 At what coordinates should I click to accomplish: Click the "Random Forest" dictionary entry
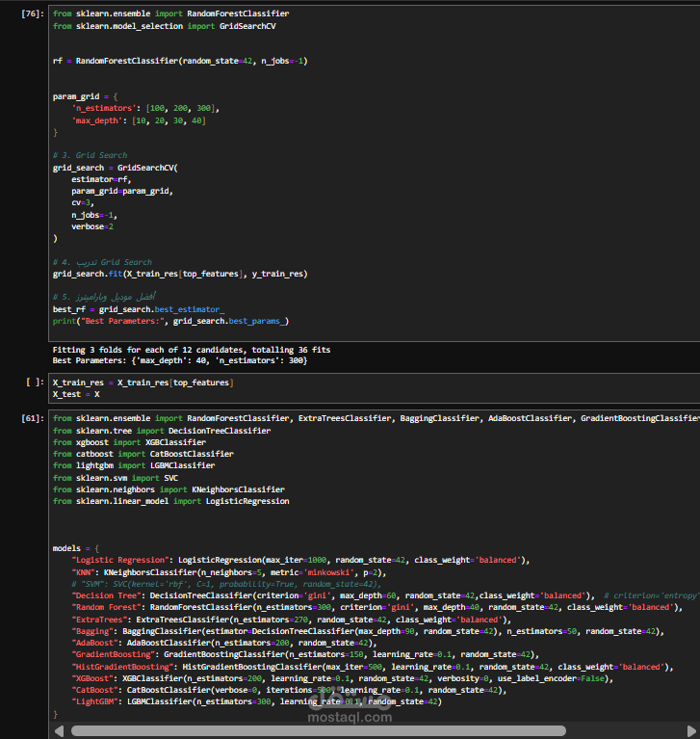(x=376, y=608)
